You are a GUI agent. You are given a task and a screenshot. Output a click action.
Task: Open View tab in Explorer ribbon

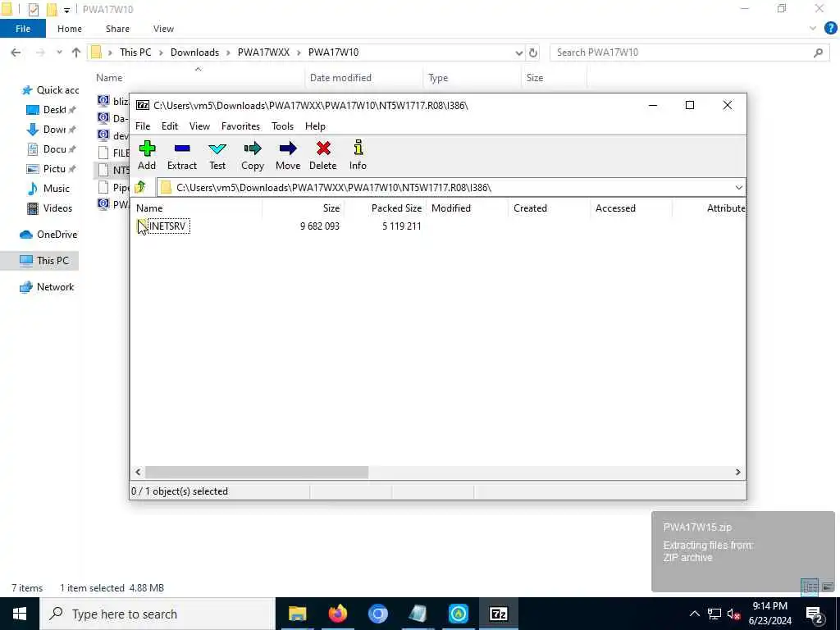click(163, 29)
